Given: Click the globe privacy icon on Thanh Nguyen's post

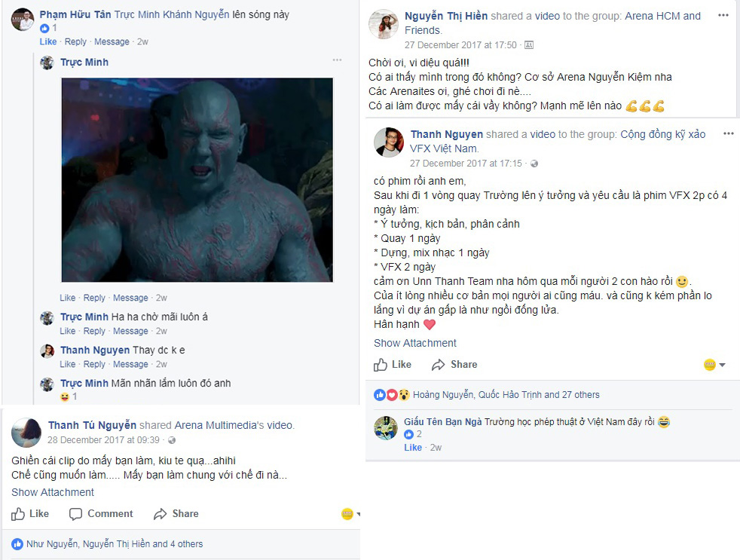Looking at the screenshot, I should click(x=534, y=164).
